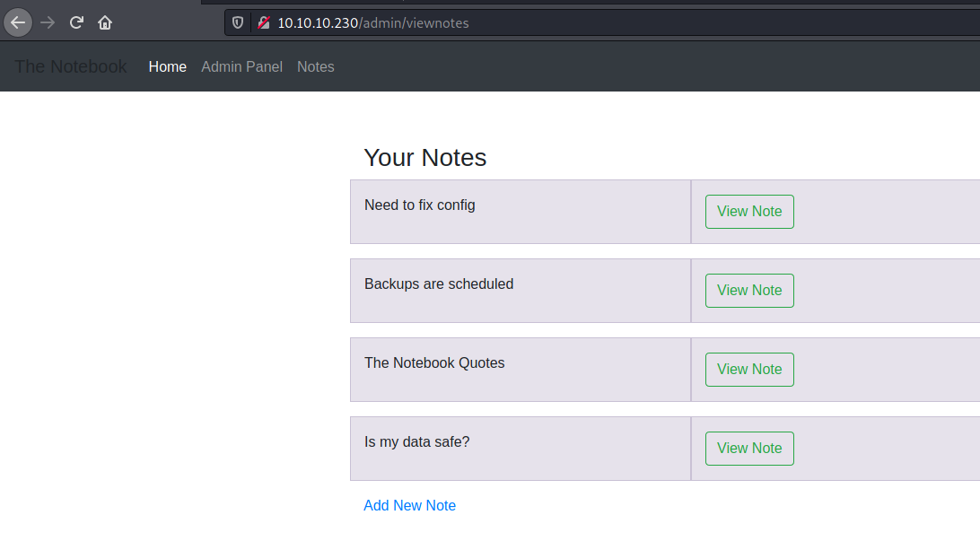980x541 pixels.
Task: Select 'The Notebook Quotes' title cell
Action: click(521, 370)
